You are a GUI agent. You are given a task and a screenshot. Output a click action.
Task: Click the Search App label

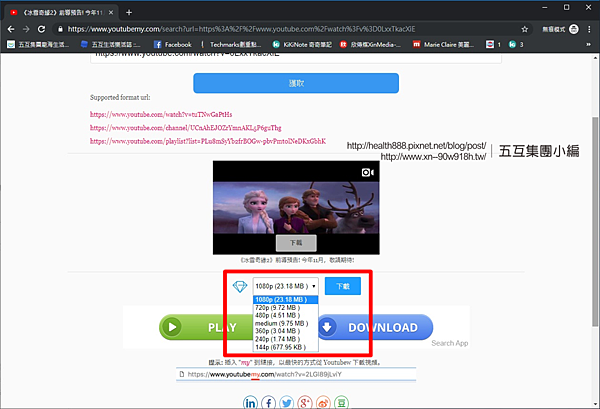click(x=450, y=343)
